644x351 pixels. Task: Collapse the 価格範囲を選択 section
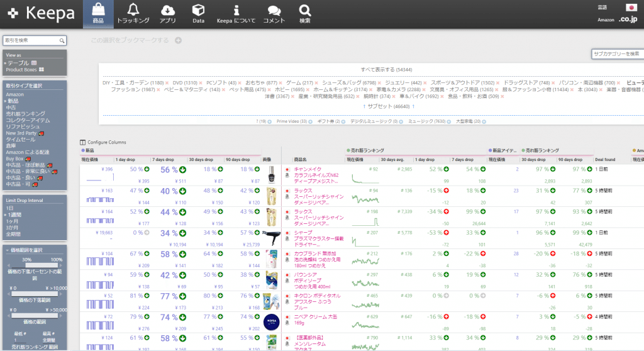point(25,250)
